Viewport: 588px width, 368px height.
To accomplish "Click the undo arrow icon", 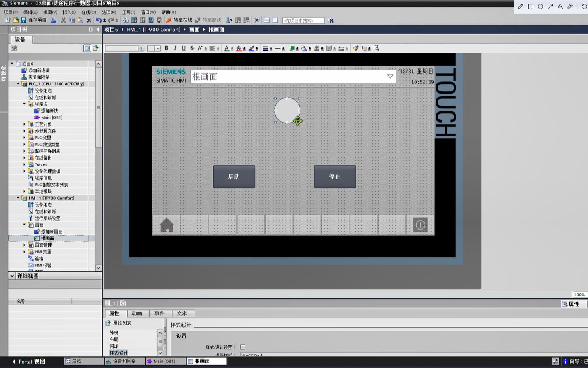I will [x=98, y=20].
